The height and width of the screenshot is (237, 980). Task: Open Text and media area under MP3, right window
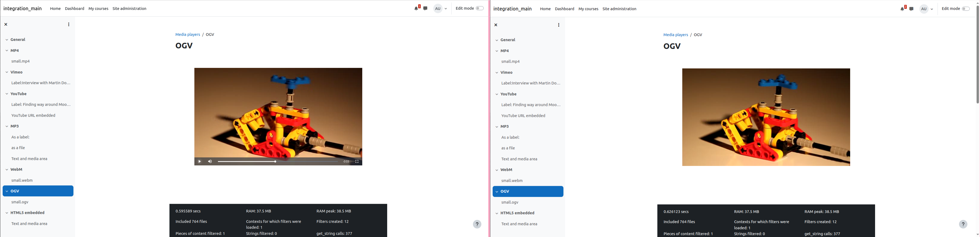tap(519, 159)
